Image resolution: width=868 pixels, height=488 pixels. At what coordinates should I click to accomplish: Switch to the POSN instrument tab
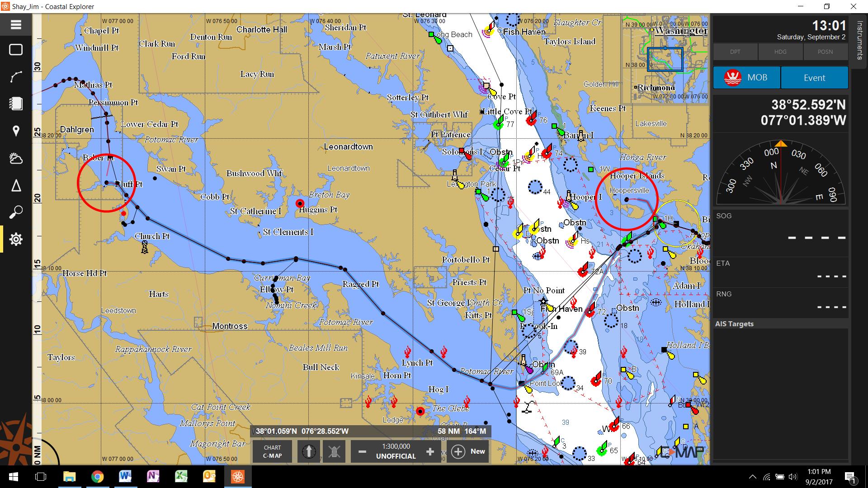tap(825, 52)
